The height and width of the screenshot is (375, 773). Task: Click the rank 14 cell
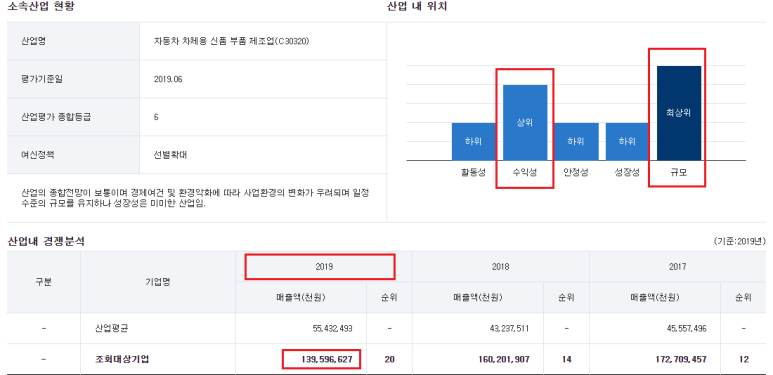click(x=566, y=359)
